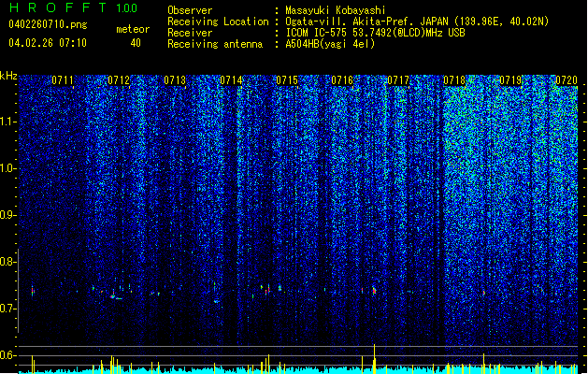Image resolution: width=588 pixels, height=374 pixels.
Task: Click the 'meteor' label
Action: [x=133, y=29]
